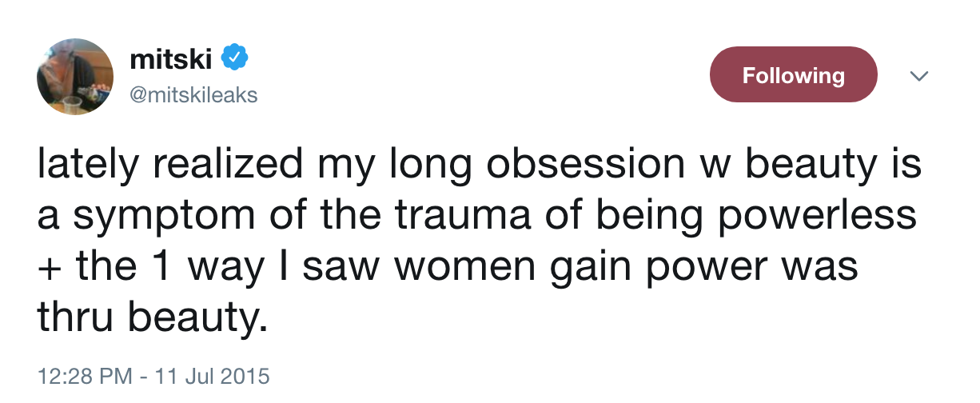Viewport: 980px width, 403px height.
Task: Click the date 11 Jul 2015
Action: 214,376
